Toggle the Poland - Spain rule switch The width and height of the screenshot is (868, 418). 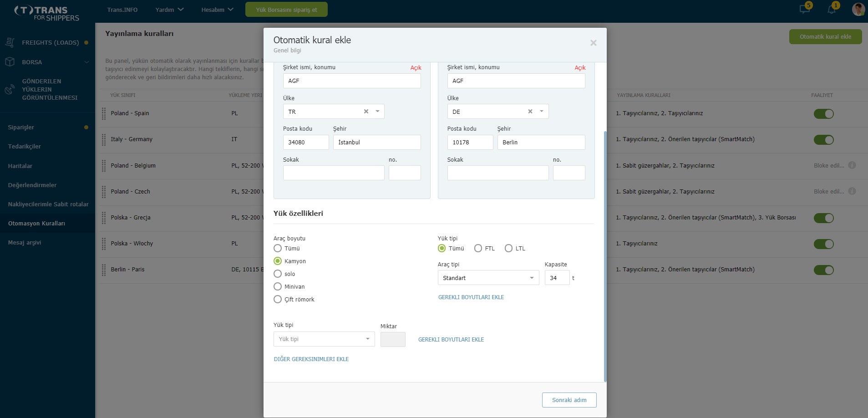click(x=823, y=114)
